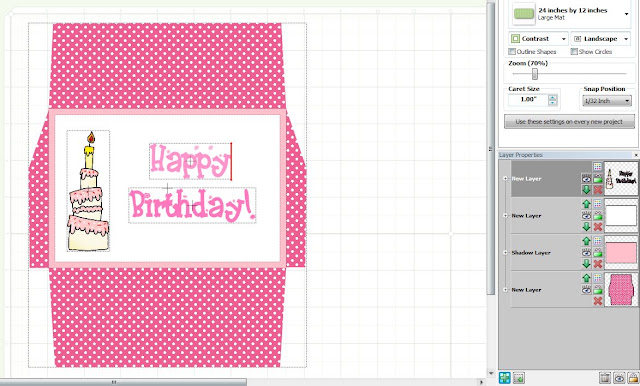Image resolution: width=640 pixels, height=386 pixels.
Task: Increase Caret Size with up stepper
Action: coord(553,97)
